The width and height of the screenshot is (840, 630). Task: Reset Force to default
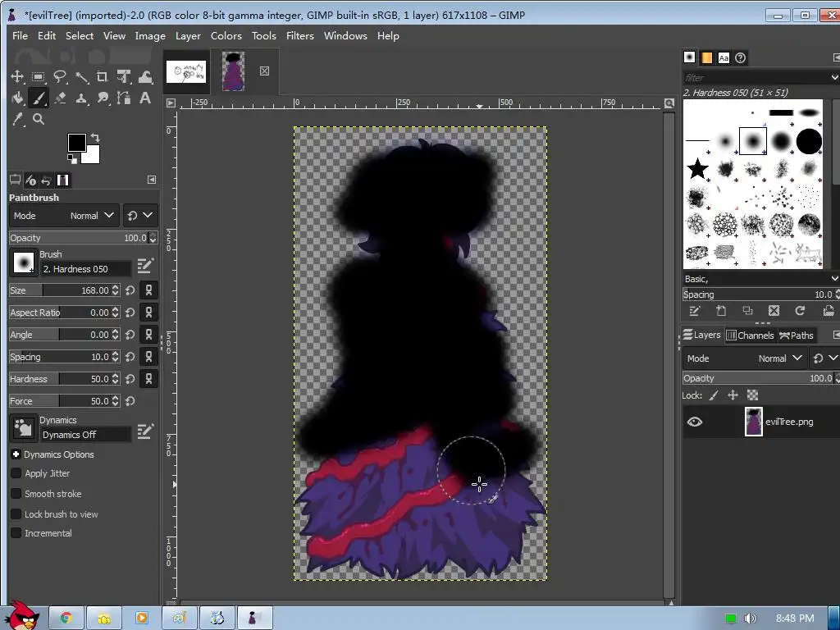(130, 401)
